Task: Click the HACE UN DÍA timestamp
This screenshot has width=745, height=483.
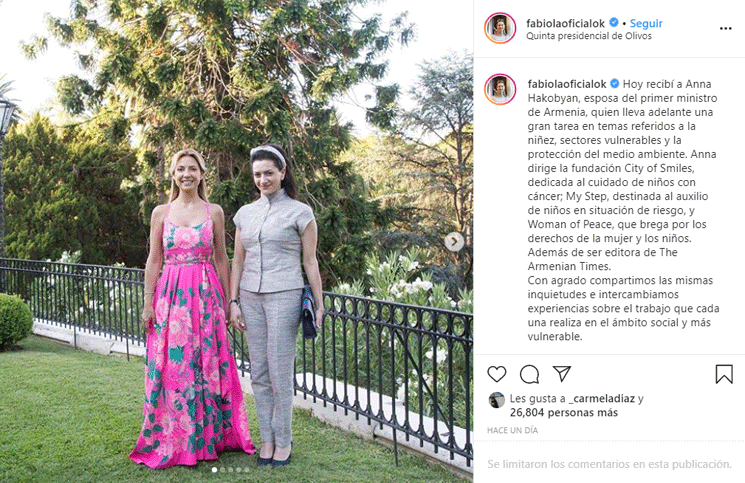Action: pos(512,430)
